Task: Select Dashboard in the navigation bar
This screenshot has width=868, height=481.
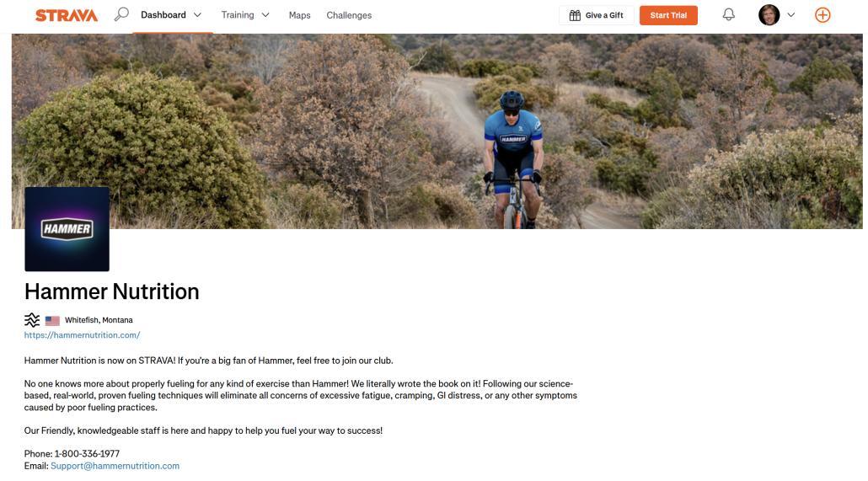Action: click(x=163, y=15)
